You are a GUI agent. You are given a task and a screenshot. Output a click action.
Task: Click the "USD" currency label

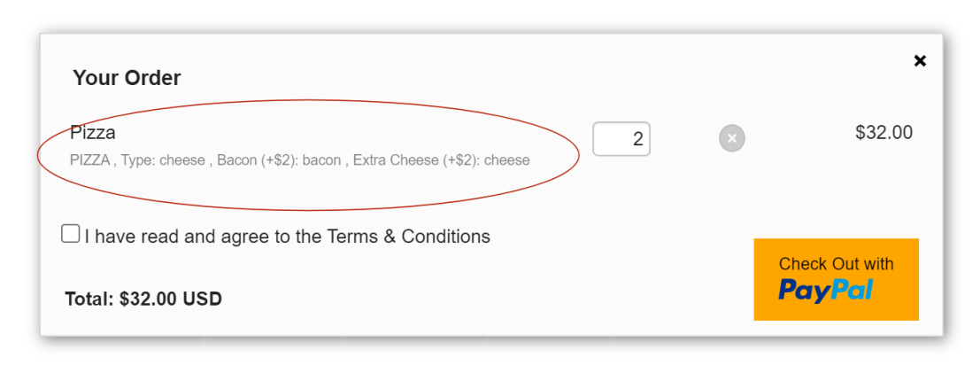[202, 299]
